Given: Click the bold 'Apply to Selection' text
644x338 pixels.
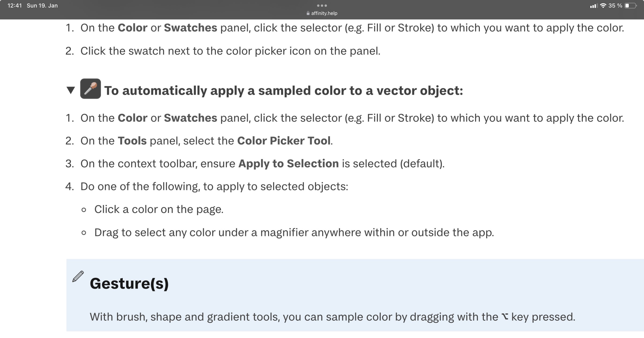Looking at the screenshot, I should [288, 164].
